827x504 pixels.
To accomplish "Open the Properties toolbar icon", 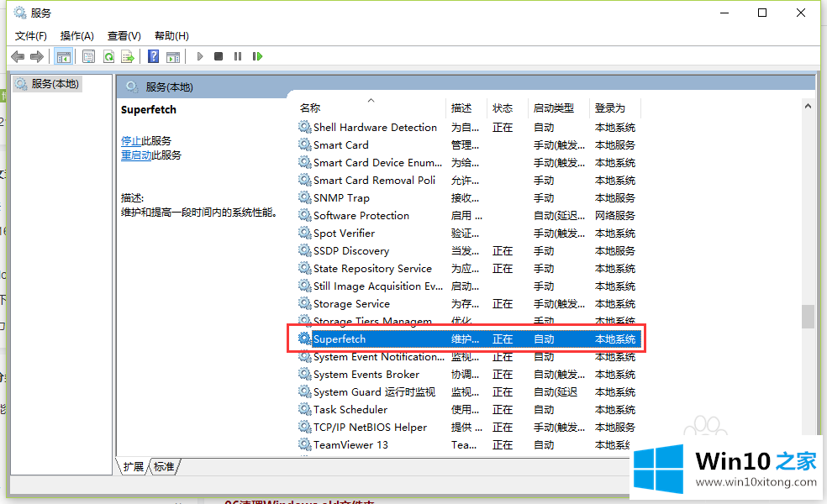I will 88,56.
